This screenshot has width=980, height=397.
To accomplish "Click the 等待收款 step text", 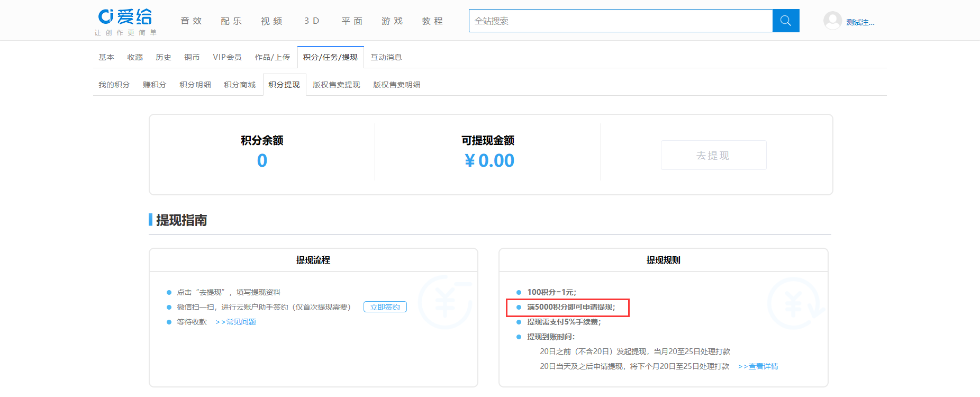I will tap(192, 322).
